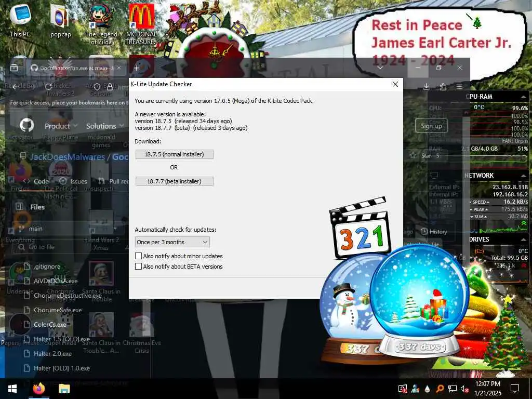Download the 18.7.7 beta installer
Screen dimensions: 532x399
click(175, 181)
